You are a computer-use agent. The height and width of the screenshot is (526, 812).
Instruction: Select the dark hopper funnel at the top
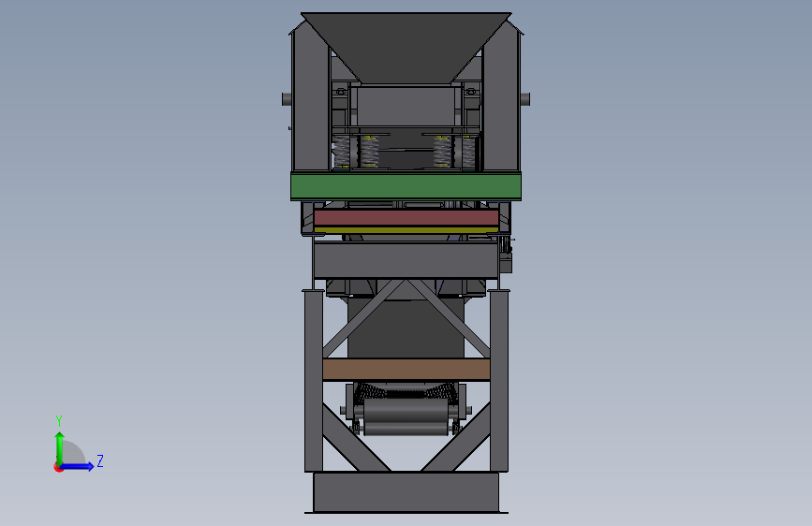coord(406,48)
